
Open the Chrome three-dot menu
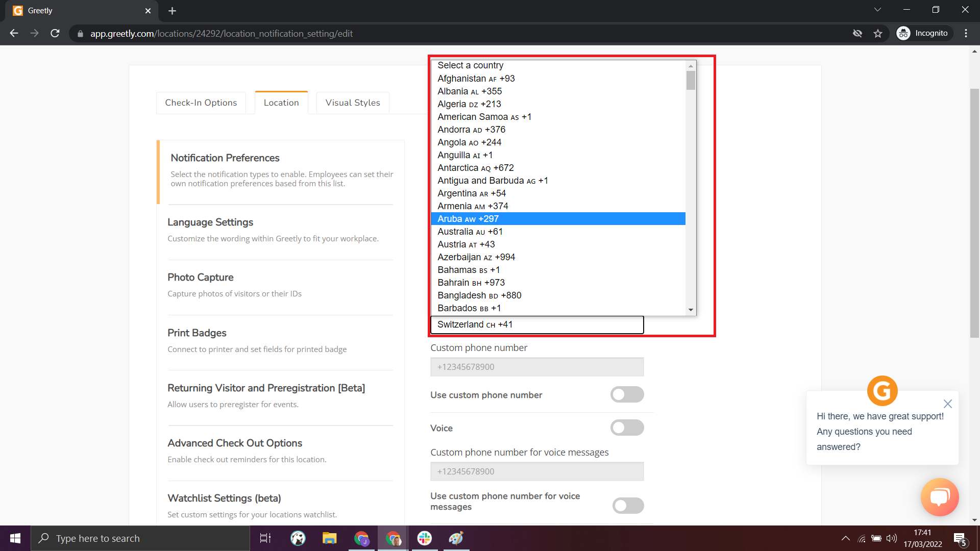[966, 33]
